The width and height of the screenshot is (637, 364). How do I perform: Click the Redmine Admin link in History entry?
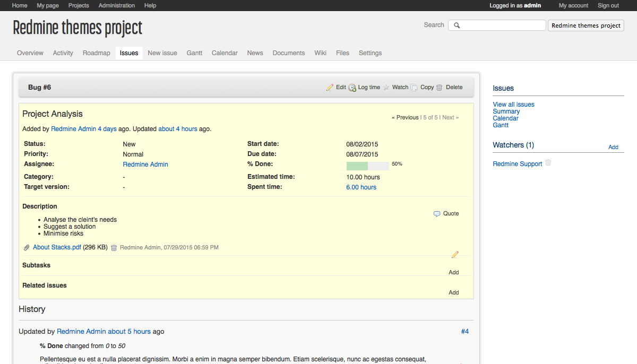(81, 332)
